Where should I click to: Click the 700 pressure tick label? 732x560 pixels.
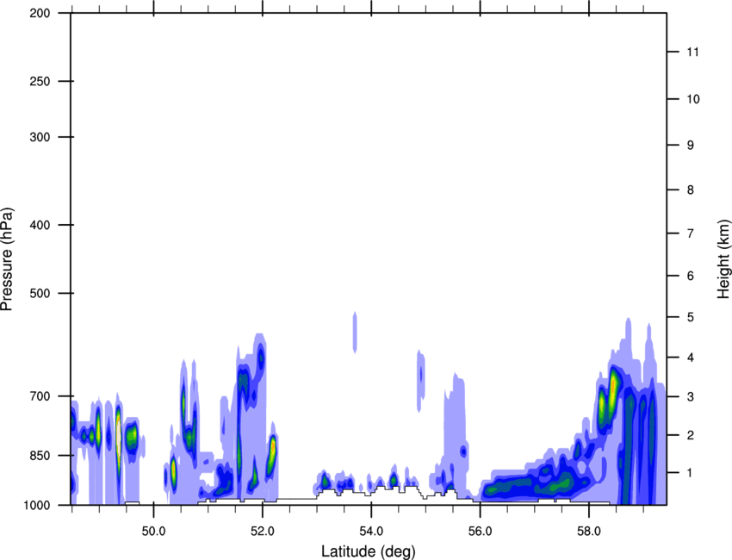point(40,396)
